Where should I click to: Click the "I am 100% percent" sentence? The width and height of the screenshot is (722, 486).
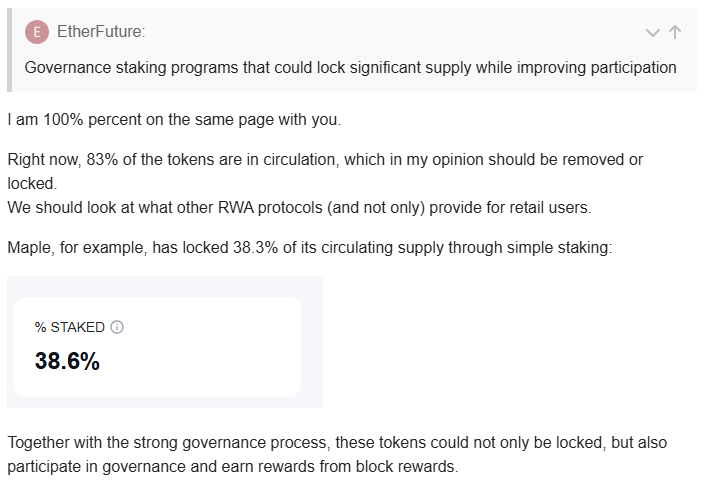174,120
